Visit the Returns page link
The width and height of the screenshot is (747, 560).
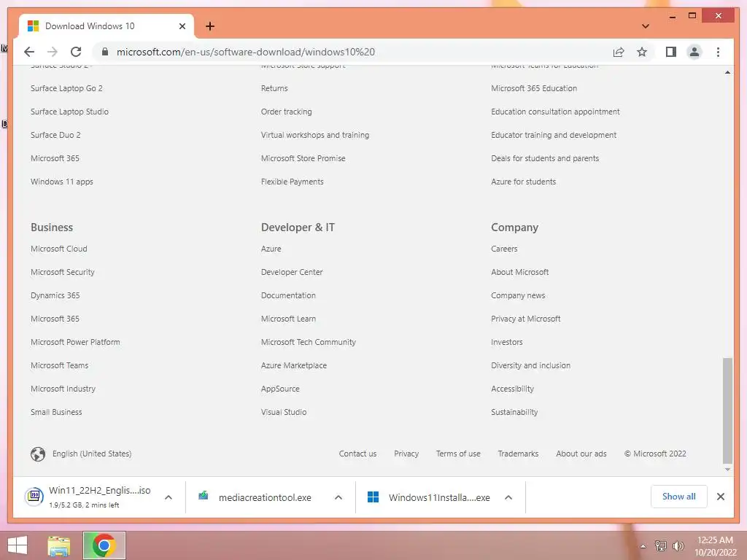(x=274, y=88)
